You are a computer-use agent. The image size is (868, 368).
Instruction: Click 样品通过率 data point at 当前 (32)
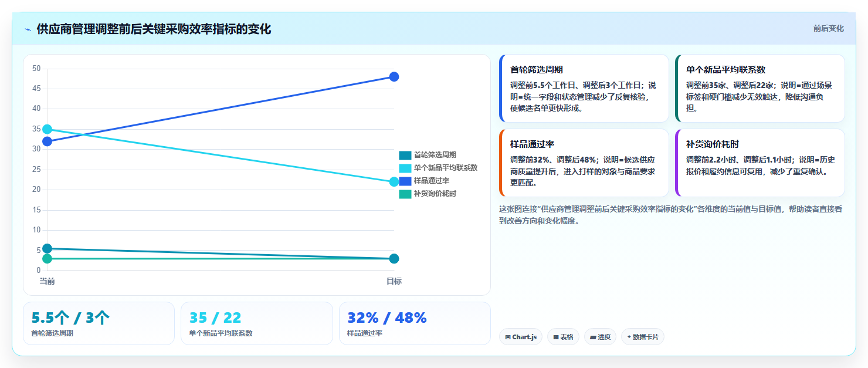pyautogui.click(x=48, y=141)
